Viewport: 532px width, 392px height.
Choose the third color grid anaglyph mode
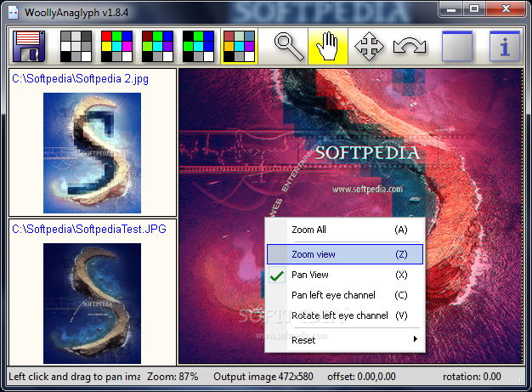[x=157, y=46]
